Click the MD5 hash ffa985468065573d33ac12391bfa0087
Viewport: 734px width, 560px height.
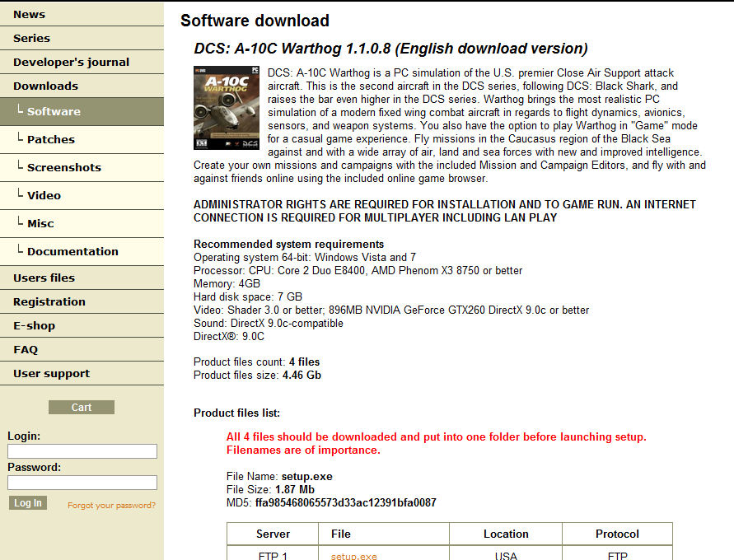(x=345, y=503)
